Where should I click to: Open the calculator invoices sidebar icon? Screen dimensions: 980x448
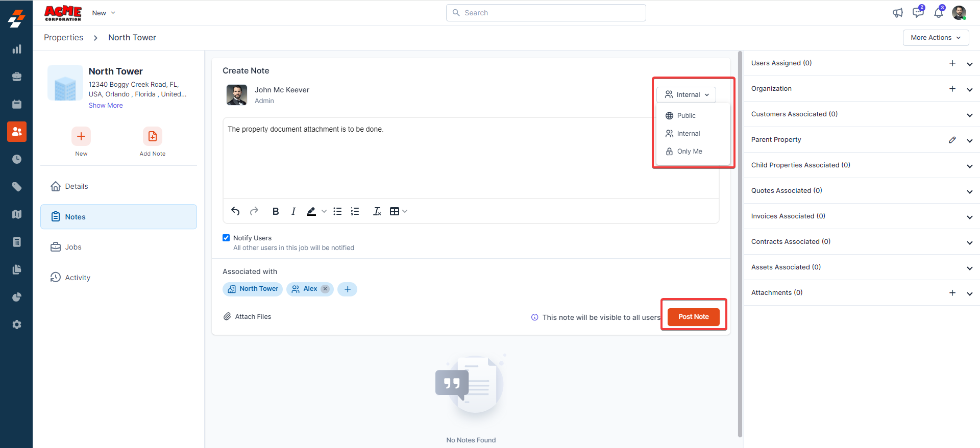click(x=17, y=242)
